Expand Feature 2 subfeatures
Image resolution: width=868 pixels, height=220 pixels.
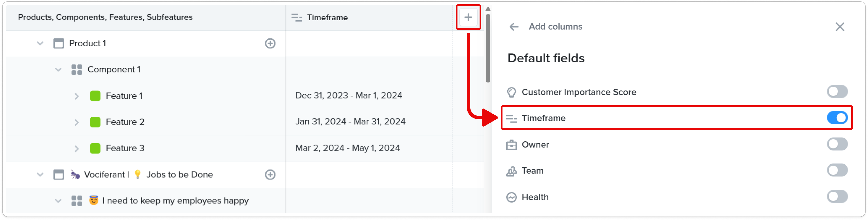pyautogui.click(x=76, y=122)
